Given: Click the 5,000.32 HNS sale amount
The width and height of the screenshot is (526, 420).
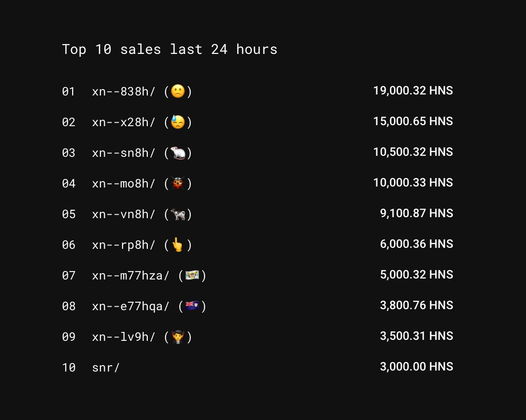Looking at the screenshot, I should [x=416, y=275].
